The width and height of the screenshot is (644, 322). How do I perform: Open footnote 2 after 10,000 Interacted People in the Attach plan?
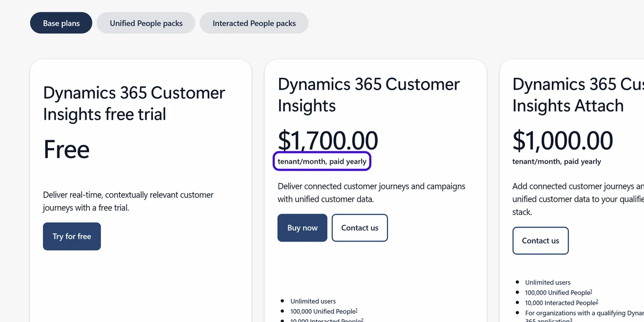(x=596, y=301)
